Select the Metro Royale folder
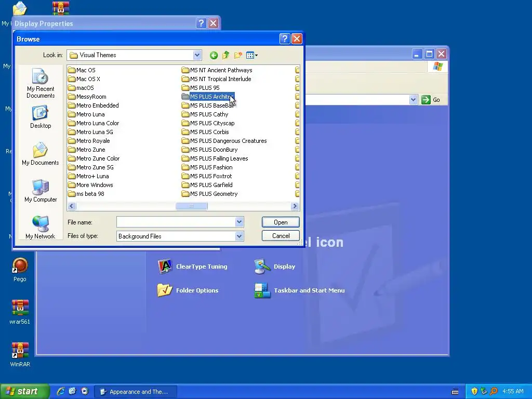Screen dimensions: 532x399 click(89, 141)
